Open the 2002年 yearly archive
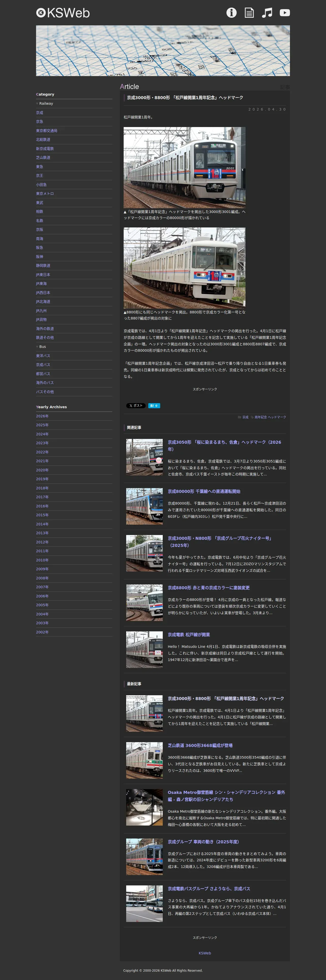The width and height of the screenshot is (326, 980). point(42,632)
